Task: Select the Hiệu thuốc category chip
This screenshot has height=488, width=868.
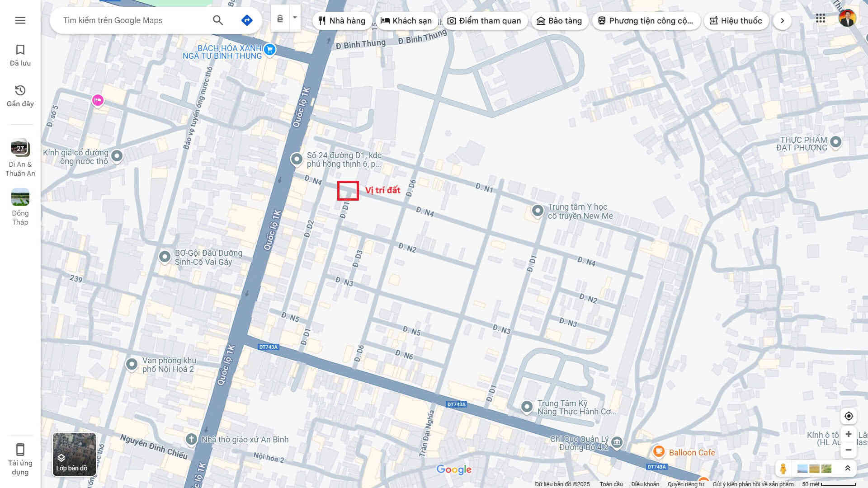Action: 736,21
